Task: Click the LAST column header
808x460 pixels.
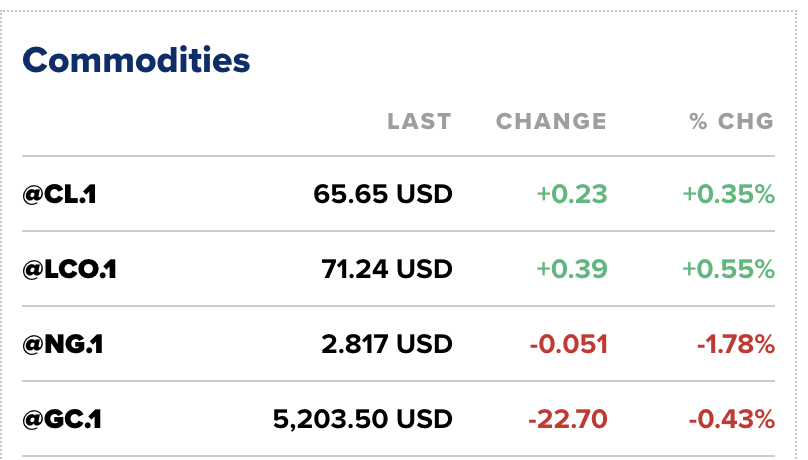Action: [419, 122]
